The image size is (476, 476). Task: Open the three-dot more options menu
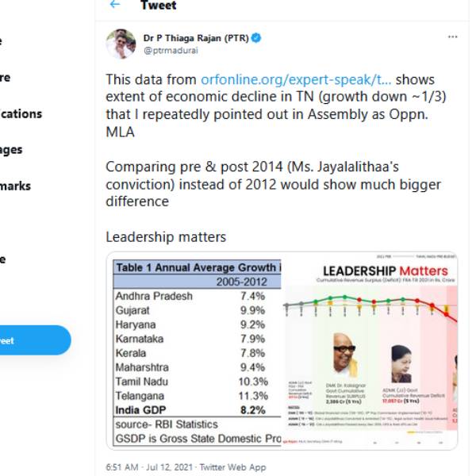point(452,36)
